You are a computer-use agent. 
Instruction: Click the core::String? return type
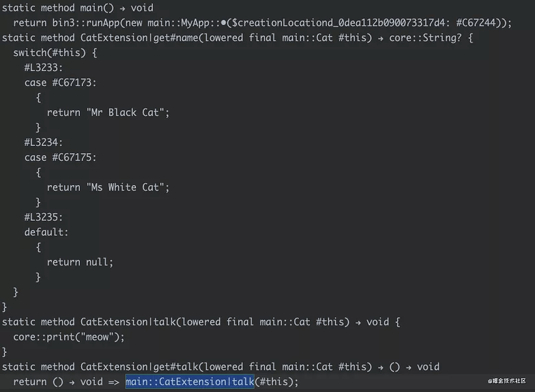point(425,38)
